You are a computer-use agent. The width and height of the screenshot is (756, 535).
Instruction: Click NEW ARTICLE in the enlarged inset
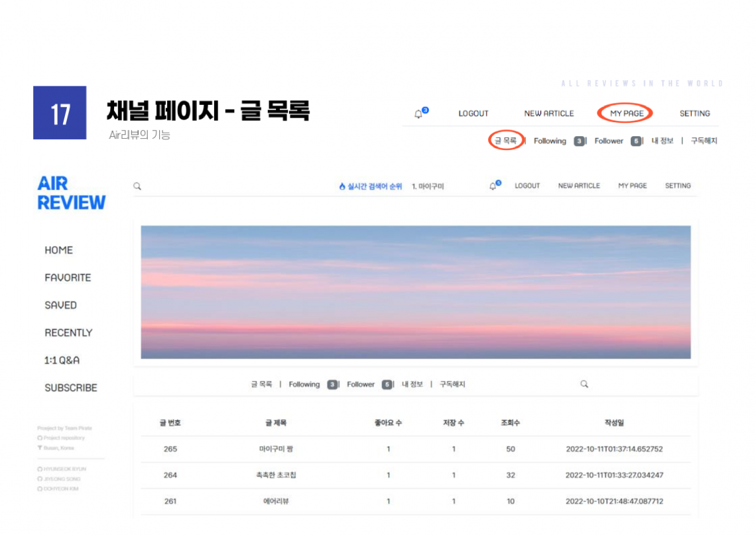(548, 114)
